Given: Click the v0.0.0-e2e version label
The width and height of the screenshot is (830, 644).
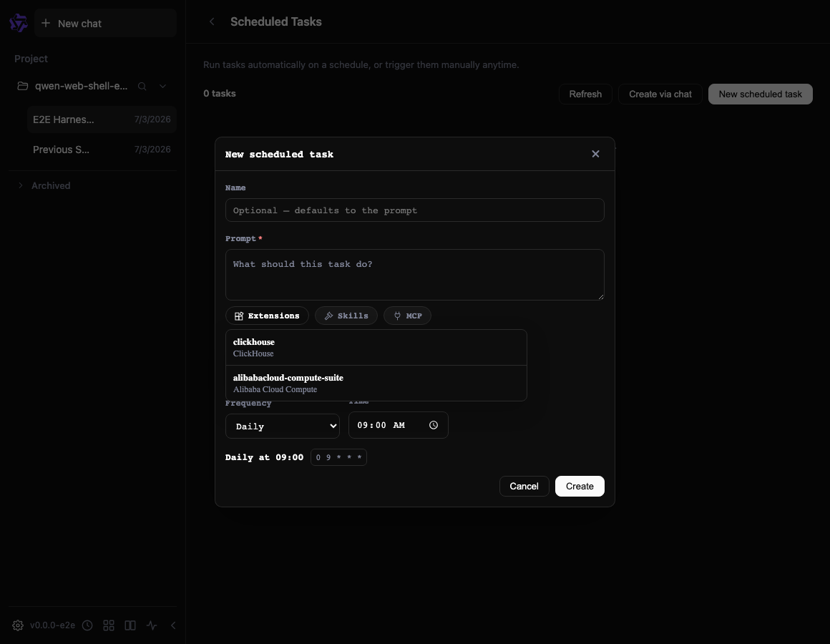Looking at the screenshot, I should tap(52, 625).
